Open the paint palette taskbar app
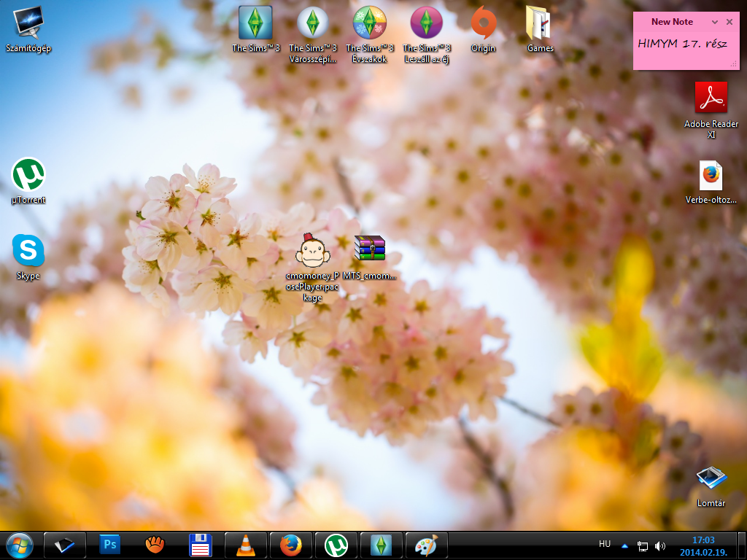 [x=426, y=545]
